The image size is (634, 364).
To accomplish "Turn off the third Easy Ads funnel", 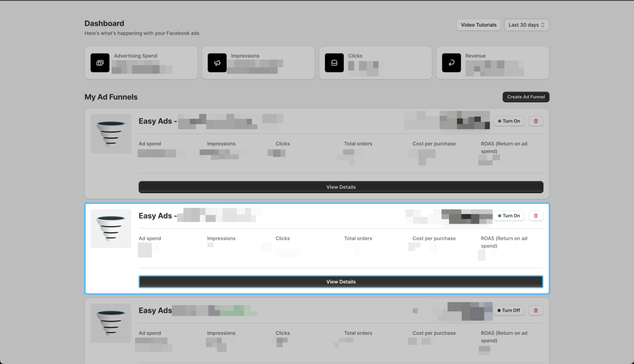I will pos(509,311).
